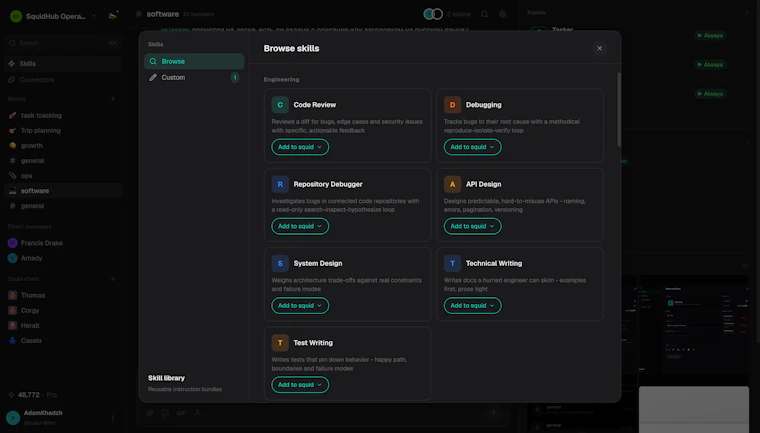Click the SquidHub workspace avatar
The image size is (760, 433).
(16, 16)
